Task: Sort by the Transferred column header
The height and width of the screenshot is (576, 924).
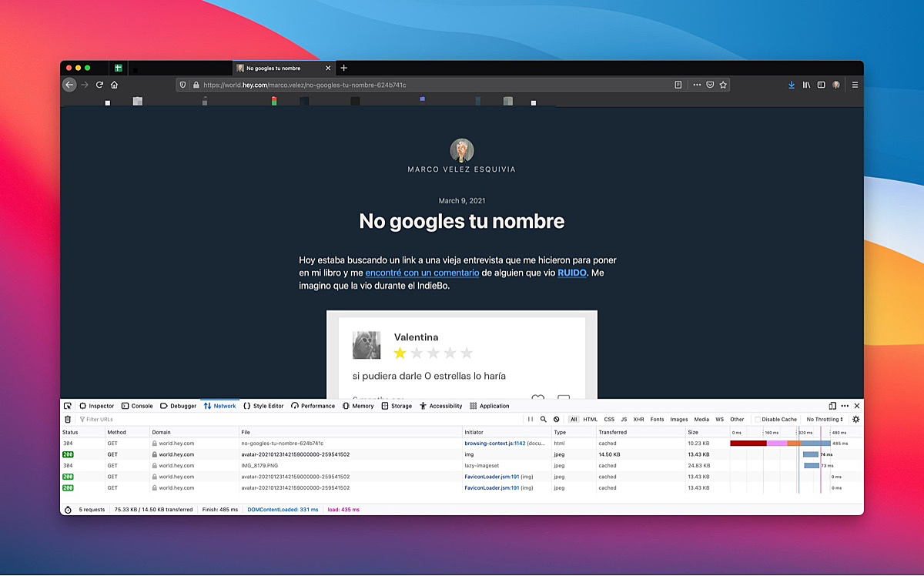Action: (641, 432)
